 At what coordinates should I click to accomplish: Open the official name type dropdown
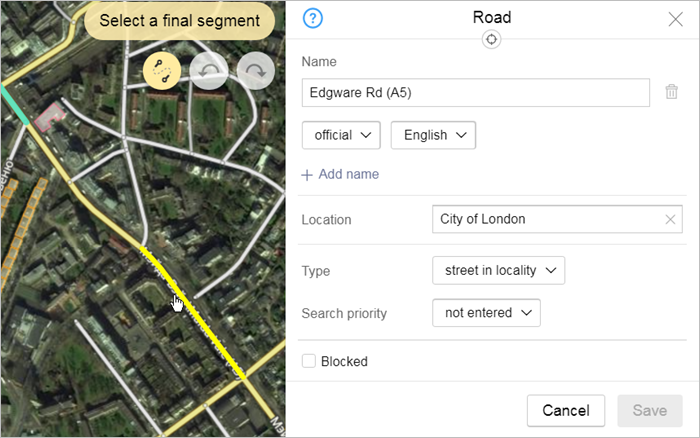pyautogui.click(x=341, y=135)
